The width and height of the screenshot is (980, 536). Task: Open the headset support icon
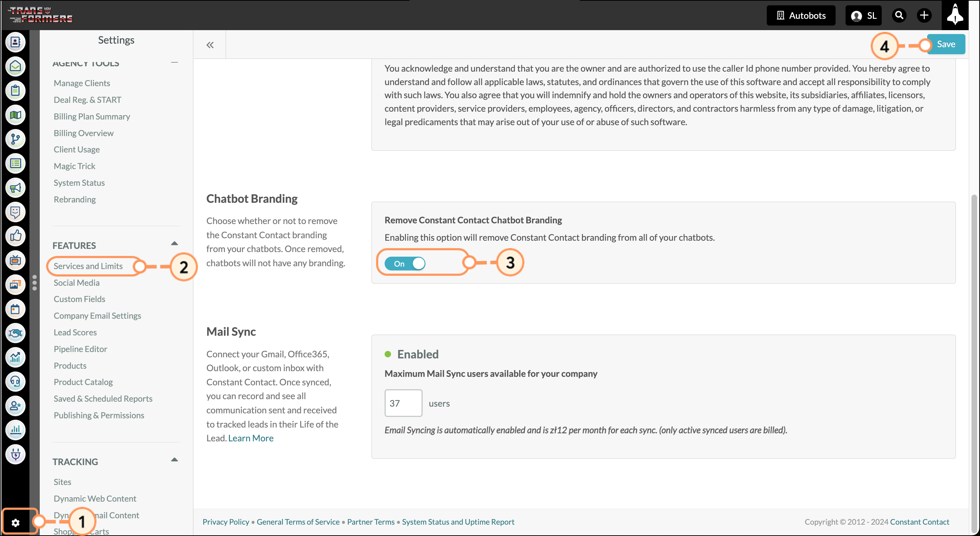15,382
